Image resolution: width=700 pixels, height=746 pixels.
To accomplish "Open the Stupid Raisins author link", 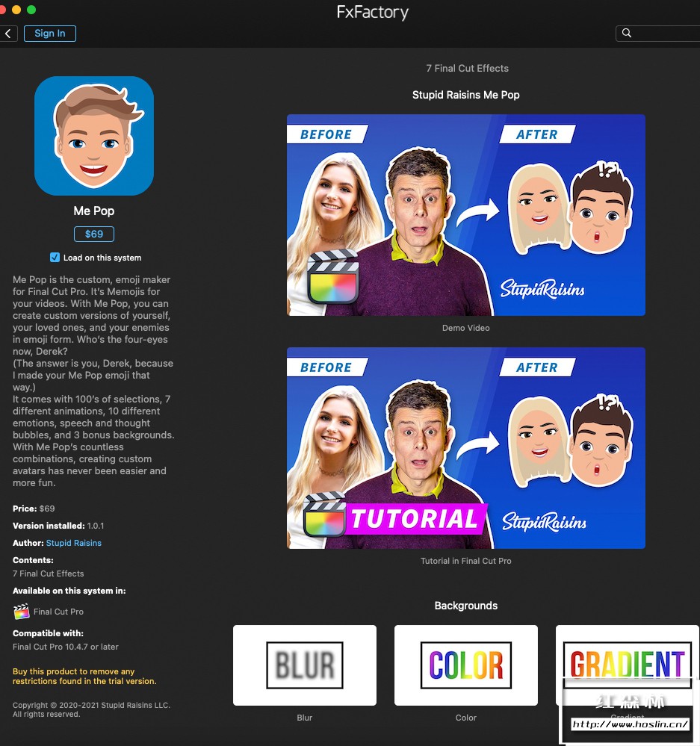I will pyautogui.click(x=74, y=543).
